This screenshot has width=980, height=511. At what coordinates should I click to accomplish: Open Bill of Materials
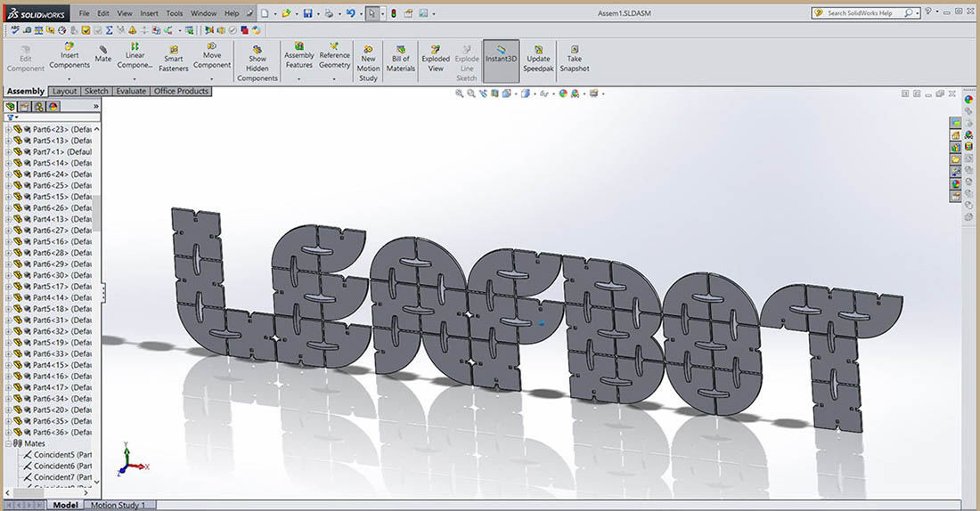[x=401, y=60]
